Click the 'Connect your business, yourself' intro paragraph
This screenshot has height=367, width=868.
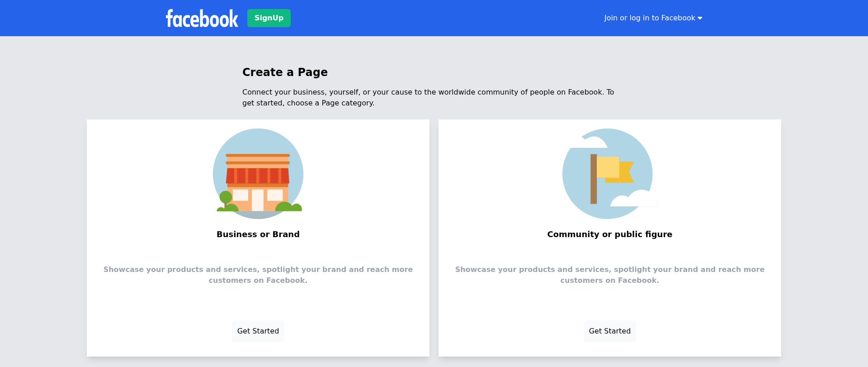428,98
